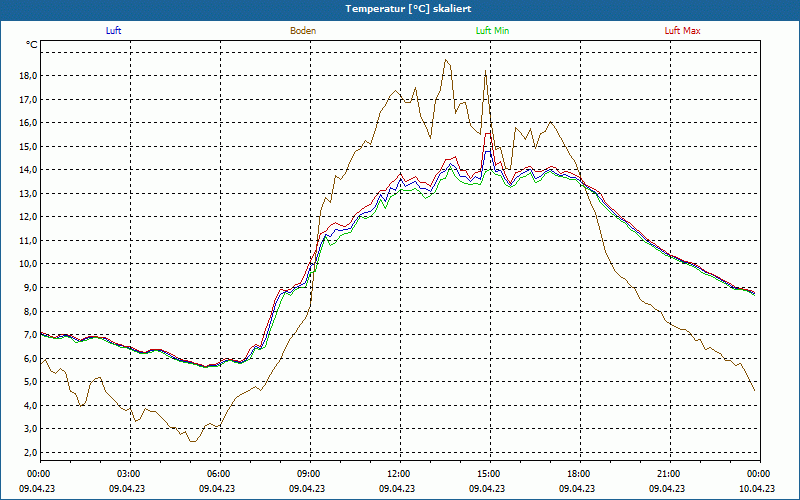Click the 10,0 y-axis value
This screenshot has height=500, width=800.
(28, 264)
